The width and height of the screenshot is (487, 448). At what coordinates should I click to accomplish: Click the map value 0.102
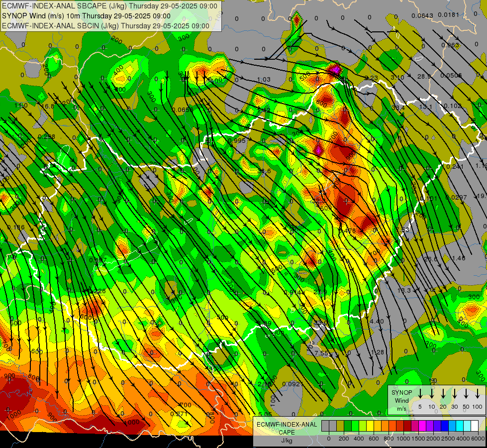click(453, 106)
